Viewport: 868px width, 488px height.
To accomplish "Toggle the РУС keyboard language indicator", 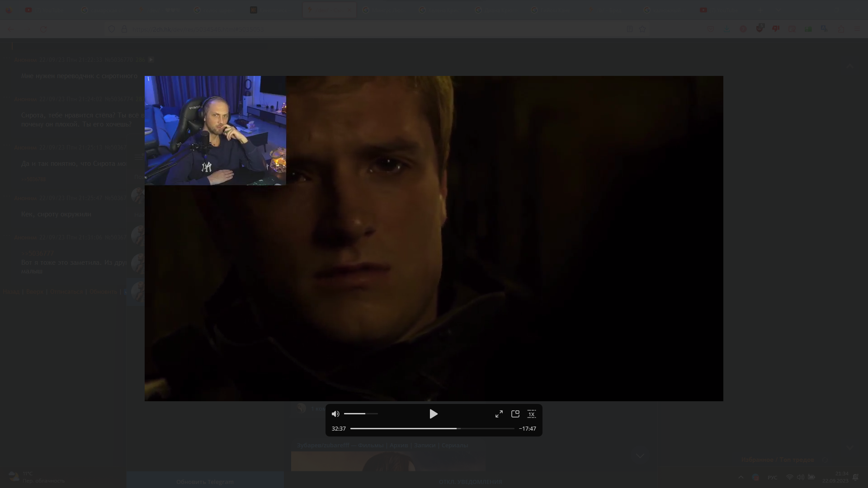I will [x=772, y=477].
